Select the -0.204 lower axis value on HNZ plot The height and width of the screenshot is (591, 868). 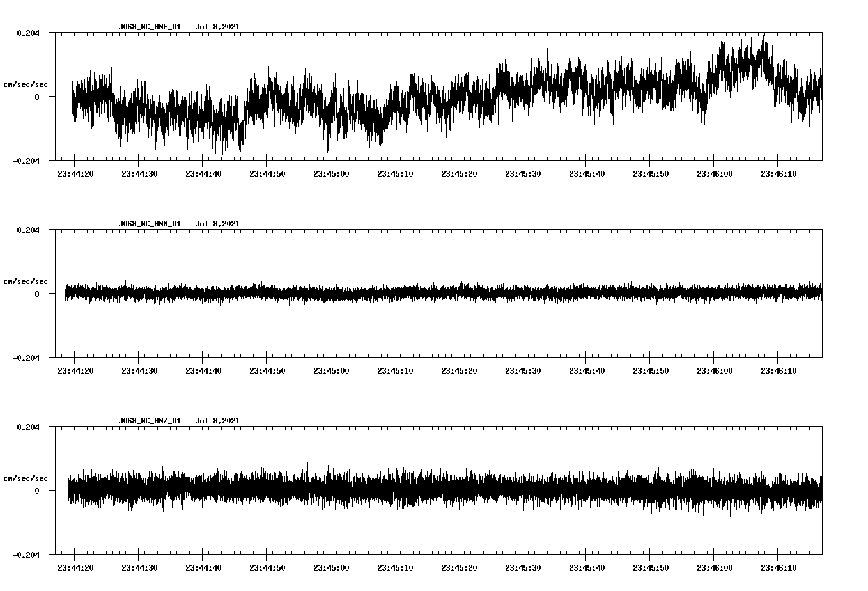(x=26, y=555)
